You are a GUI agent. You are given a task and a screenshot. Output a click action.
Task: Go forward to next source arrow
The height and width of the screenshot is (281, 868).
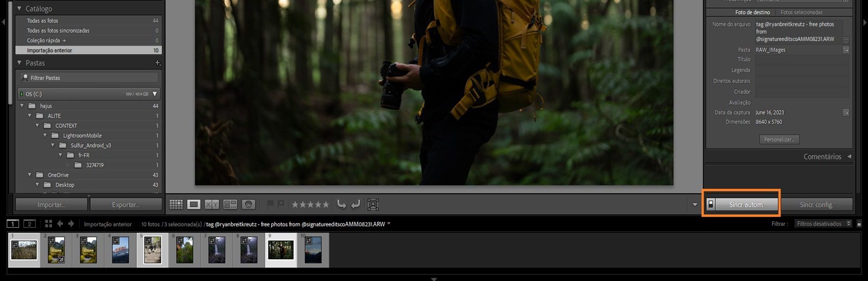point(71,223)
